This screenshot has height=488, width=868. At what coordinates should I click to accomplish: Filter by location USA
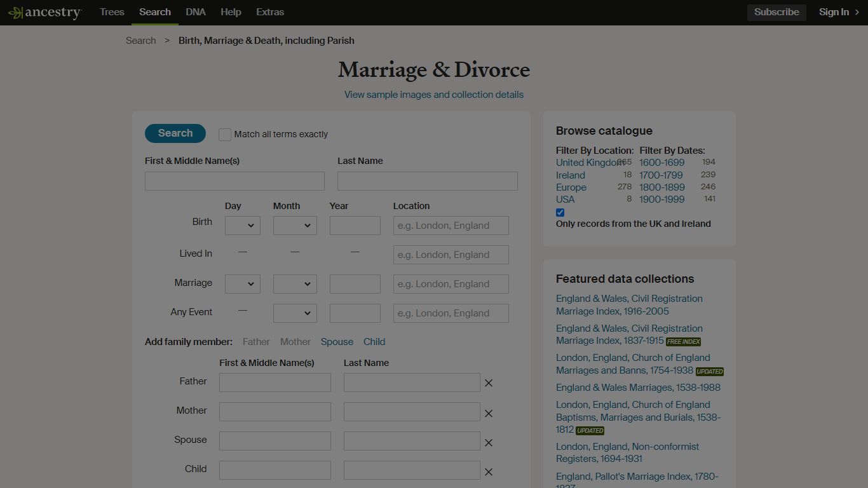pos(566,200)
